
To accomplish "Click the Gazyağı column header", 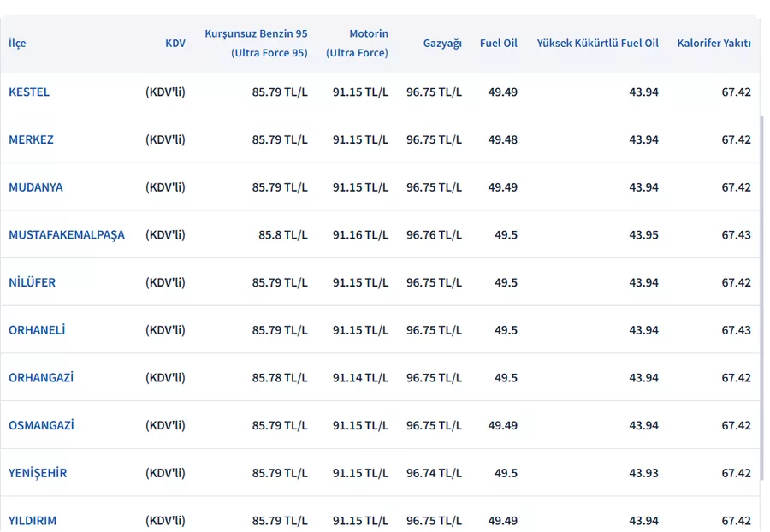I will pos(442,43).
